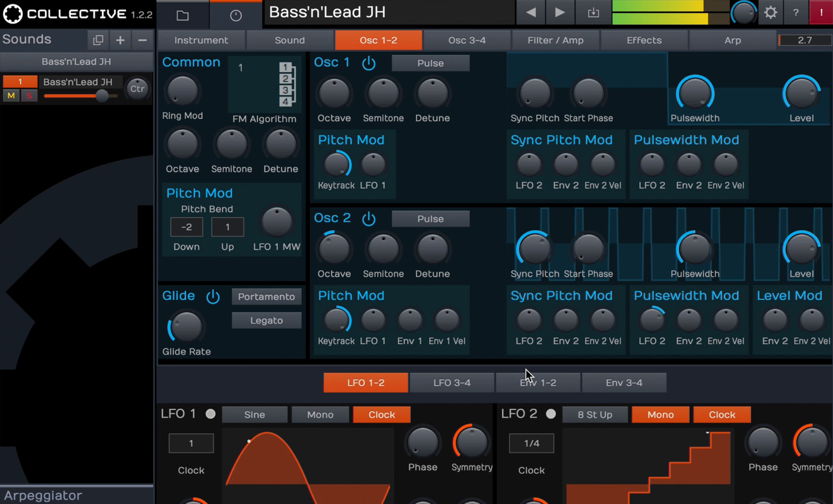Switch to the Filter / Amp tab
Viewport: 833px width, 504px height.
[x=555, y=40]
